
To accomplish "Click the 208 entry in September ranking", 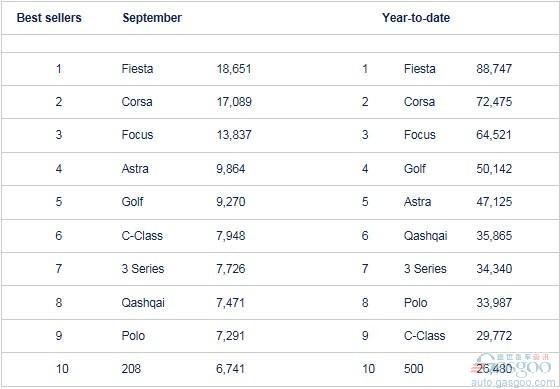I will pyautogui.click(x=131, y=368).
